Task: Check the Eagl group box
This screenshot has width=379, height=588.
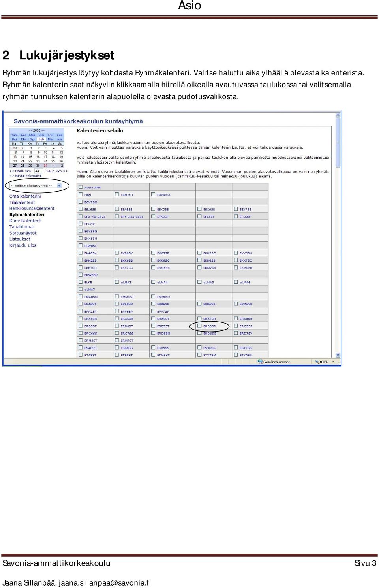Action: [x=81, y=194]
